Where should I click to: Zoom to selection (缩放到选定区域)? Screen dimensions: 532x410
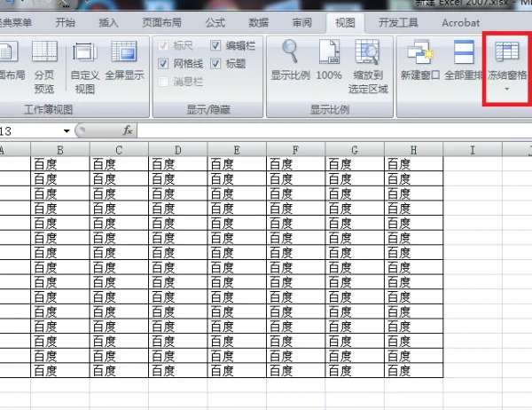coord(368,67)
